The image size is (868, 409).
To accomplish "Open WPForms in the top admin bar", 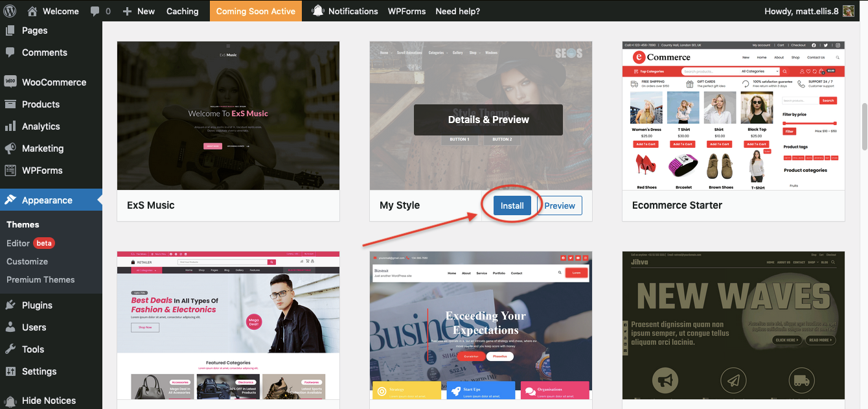I will click(x=407, y=11).
